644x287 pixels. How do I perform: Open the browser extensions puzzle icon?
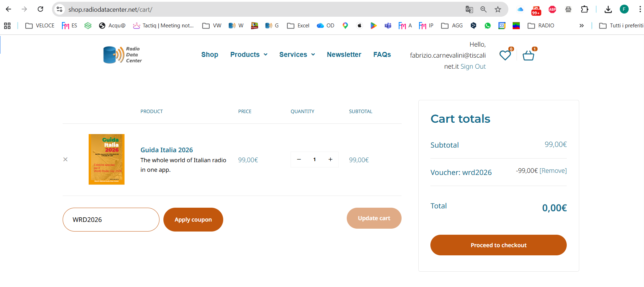(585, 10)
